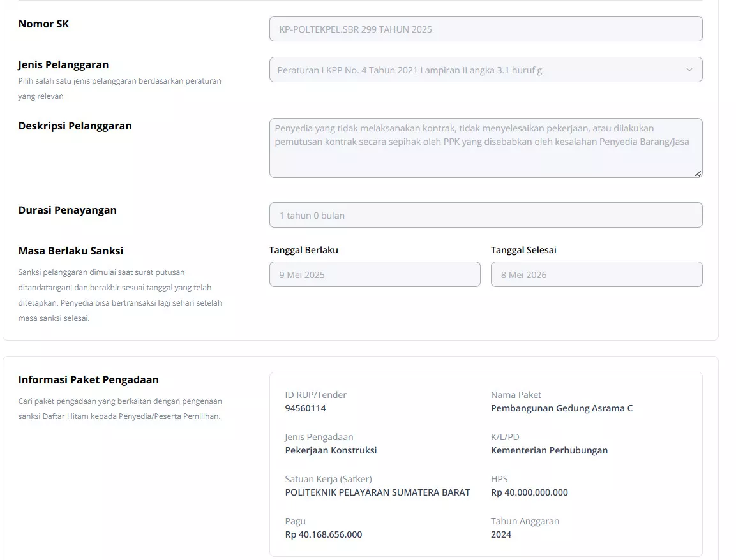Image resolution: width=736 pixels, height=560 pixels.
Task: Click the Pagu value Rp 40.168.656.000
Action: pyautogui.click(x=324, y=534)
